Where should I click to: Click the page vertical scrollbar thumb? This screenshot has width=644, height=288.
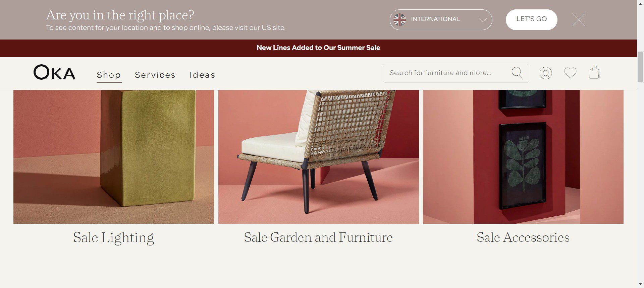pos(640,67)
